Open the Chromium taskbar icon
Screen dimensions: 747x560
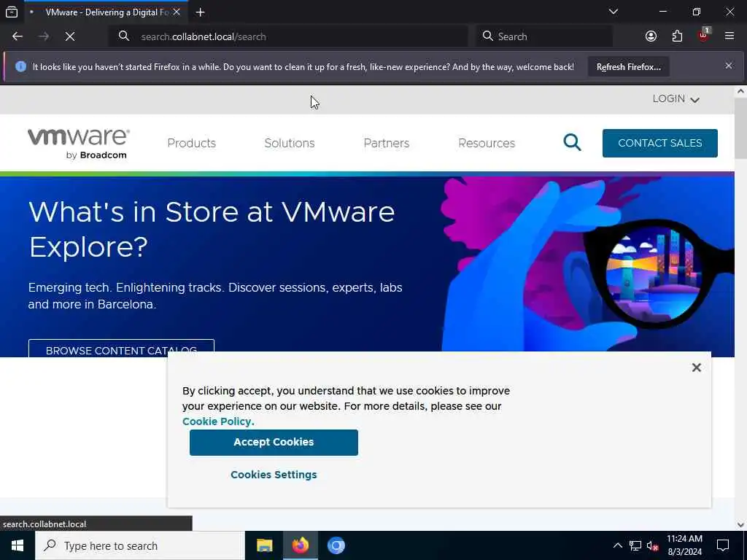pos(336,545)
